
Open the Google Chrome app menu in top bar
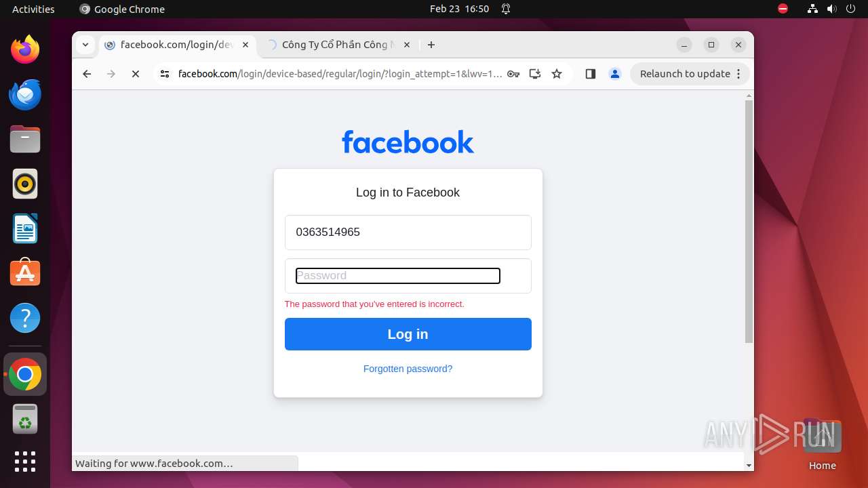click(x=122, y=9)
